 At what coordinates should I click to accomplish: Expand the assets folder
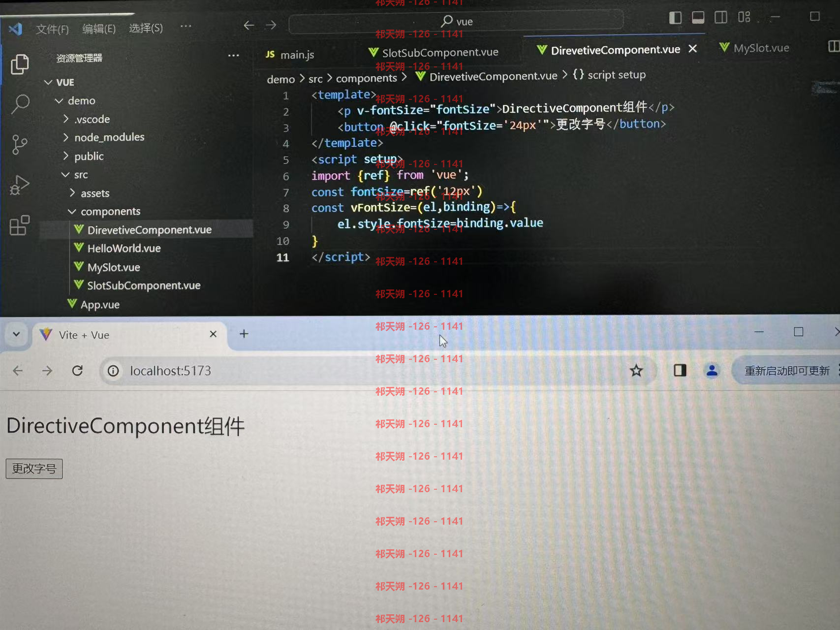pyautogui.click(x=90, y=193)
